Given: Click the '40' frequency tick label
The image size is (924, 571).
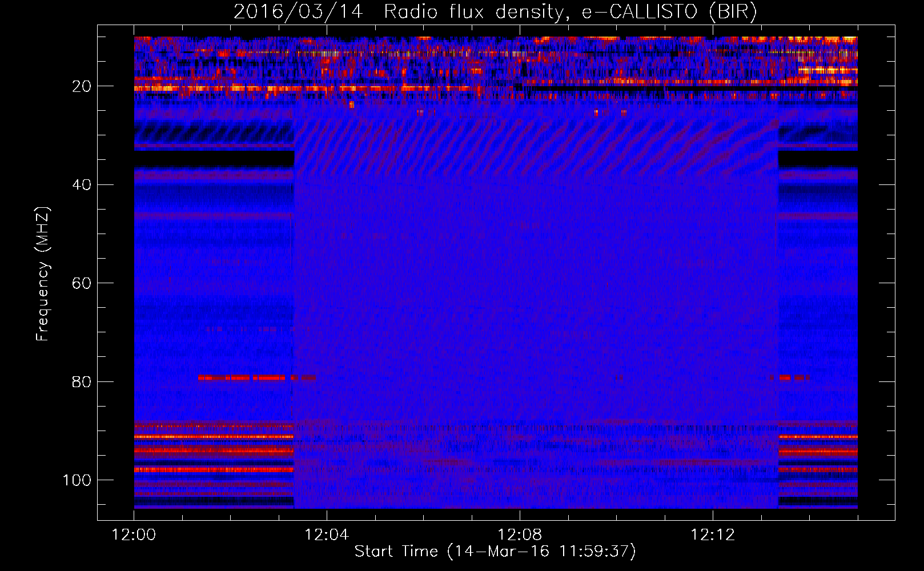Looking at the screenshot, I should (82, 185).
